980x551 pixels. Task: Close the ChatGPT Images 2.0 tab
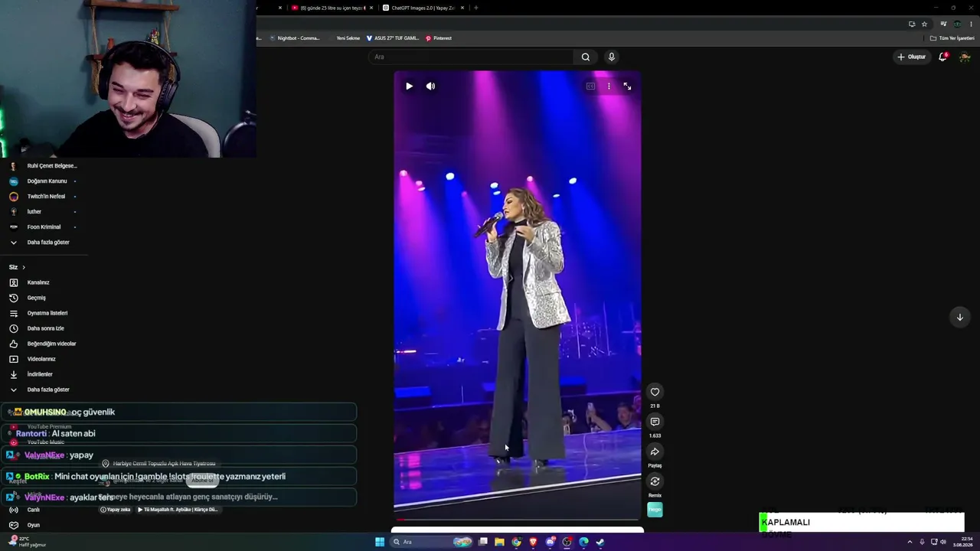tap(462, 8)
